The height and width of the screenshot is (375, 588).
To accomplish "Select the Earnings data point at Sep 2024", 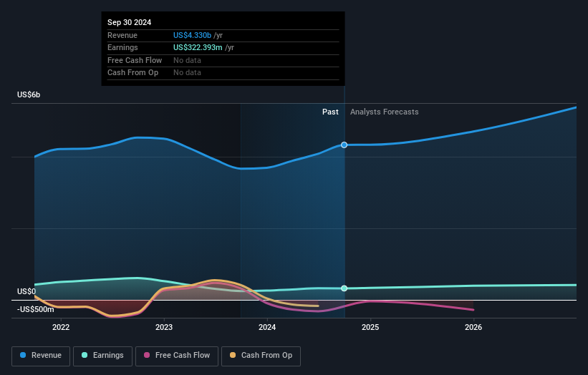I will tap(344, 288).
